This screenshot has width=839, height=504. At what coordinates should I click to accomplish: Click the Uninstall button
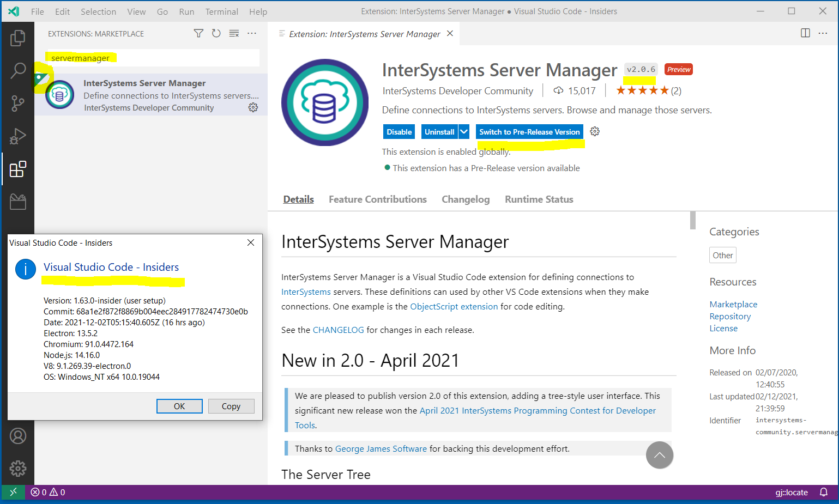439,132
